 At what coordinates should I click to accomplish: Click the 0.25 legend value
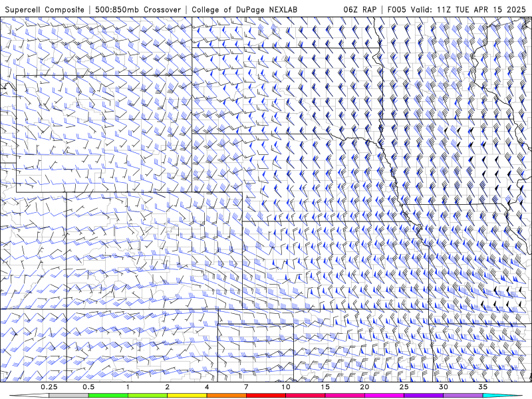(x=49, y=387)
